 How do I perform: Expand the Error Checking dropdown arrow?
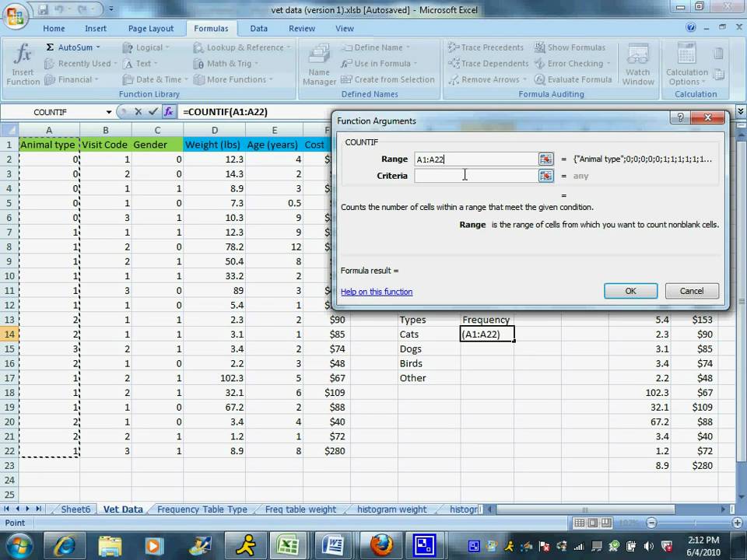(x=608, y=63)
